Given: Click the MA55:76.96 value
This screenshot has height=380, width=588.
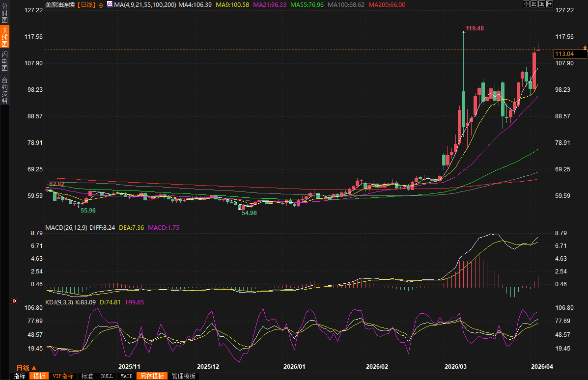Looking at the screenshot, I should (x=307, y=5).
